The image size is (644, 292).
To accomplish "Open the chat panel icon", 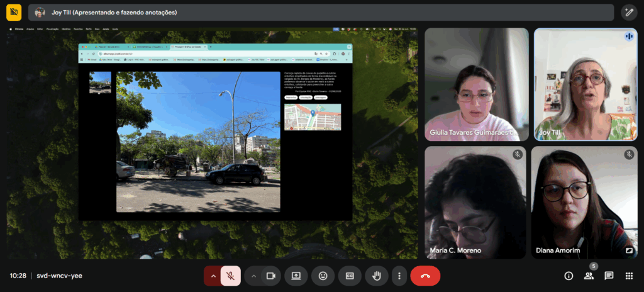I will point(609,276).
